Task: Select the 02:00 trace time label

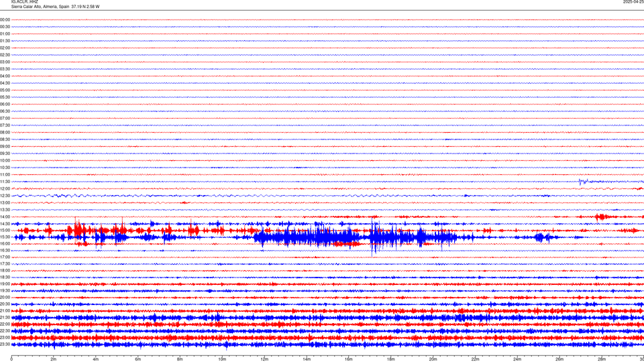Action: (5, 48)
